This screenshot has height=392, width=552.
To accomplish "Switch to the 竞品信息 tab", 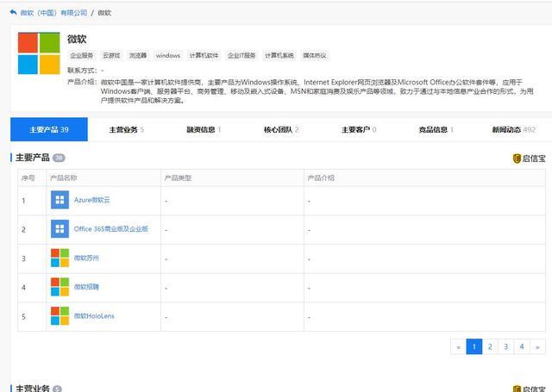I will (x=436, y=130).
